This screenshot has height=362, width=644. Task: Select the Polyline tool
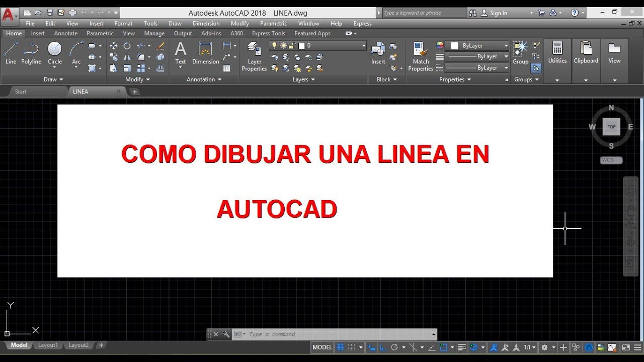31,53
